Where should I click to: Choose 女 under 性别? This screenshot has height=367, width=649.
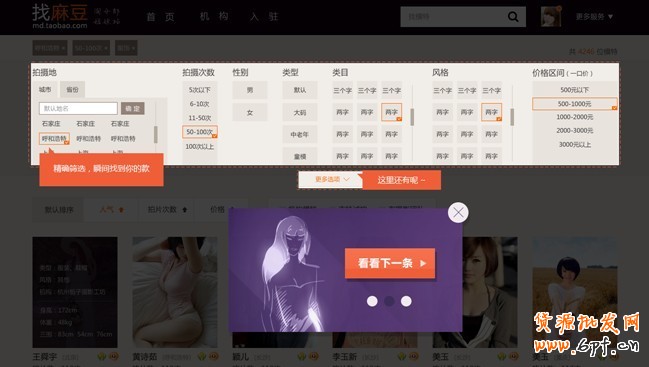coord(250,112)
